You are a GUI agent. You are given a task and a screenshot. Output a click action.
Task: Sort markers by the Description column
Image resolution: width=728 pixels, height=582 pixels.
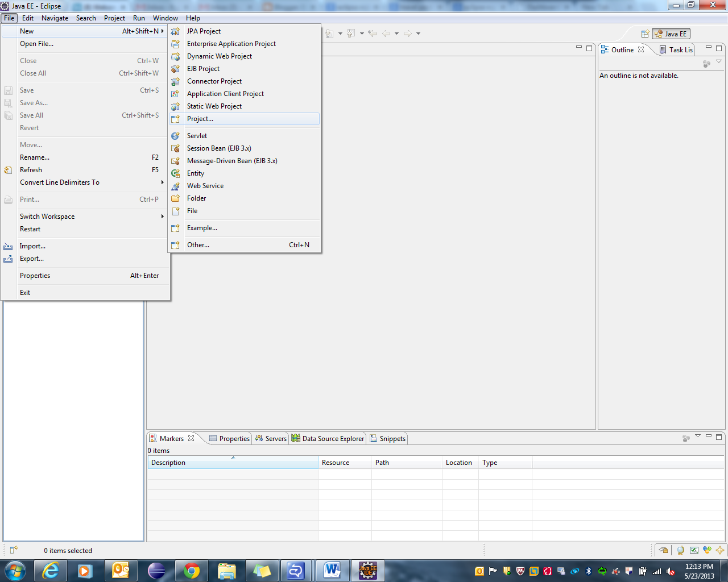233,463
